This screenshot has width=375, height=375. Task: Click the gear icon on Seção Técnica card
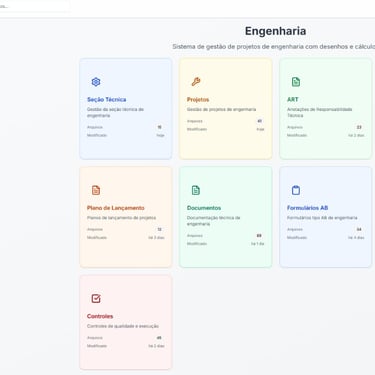point(96,82)
